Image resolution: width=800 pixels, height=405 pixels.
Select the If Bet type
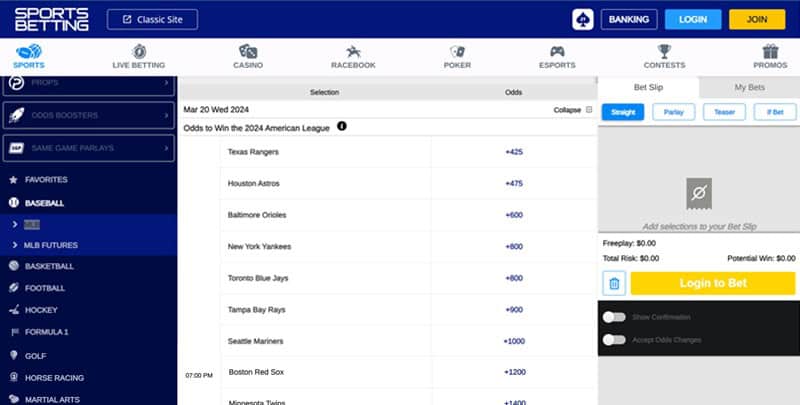[x=775, y=112]
